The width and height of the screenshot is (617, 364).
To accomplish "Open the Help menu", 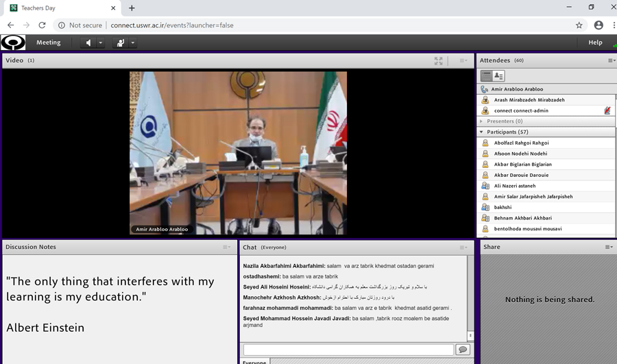I will [595, 42].
